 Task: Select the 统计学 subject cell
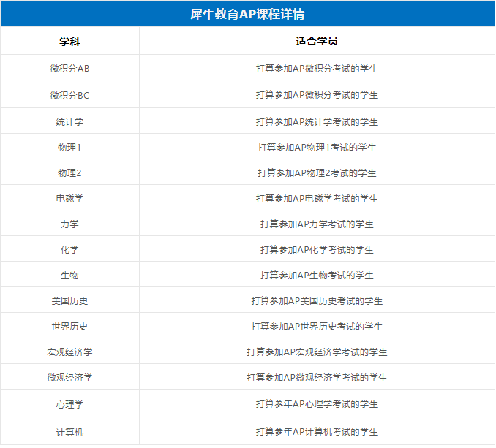69,121
